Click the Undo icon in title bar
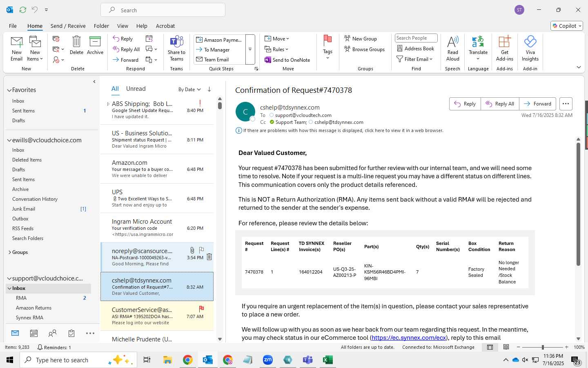 point(34,9)
